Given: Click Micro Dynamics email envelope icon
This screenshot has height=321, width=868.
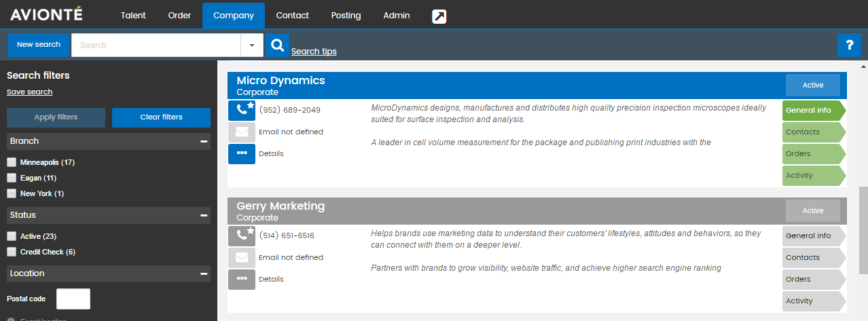Looking at the screenshot, I should [x=242, y=132].
